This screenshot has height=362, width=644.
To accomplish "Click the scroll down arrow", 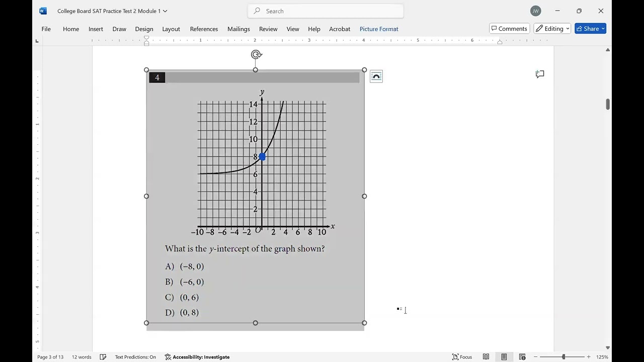I will tap(608, 347).
